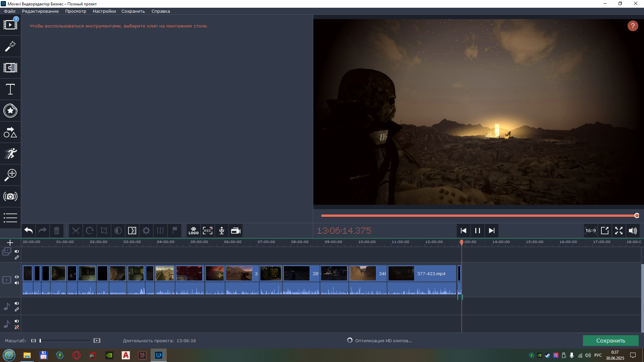Screen dimensions: 644x362
Task: Open the transitions panel
Action: click(x=10, y=68)
